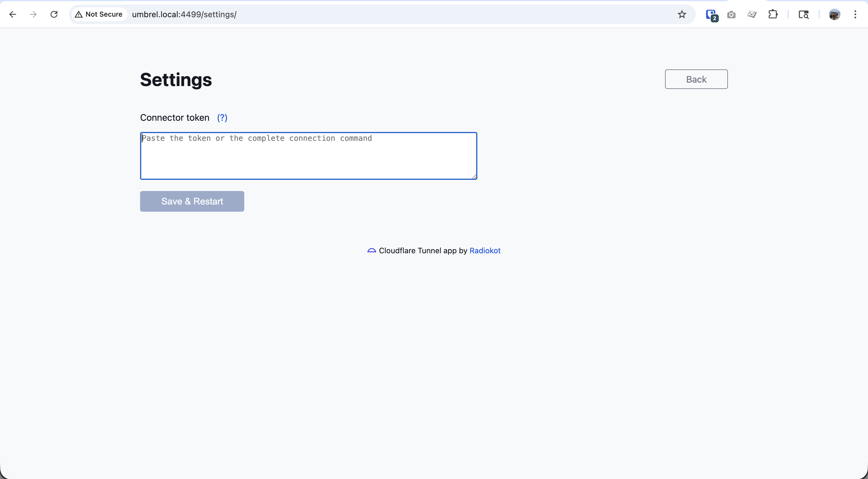Grab the textarea resize handle corner
Image resolution: width=868 pixels, height=479 pixels.
tap(474, 177)
